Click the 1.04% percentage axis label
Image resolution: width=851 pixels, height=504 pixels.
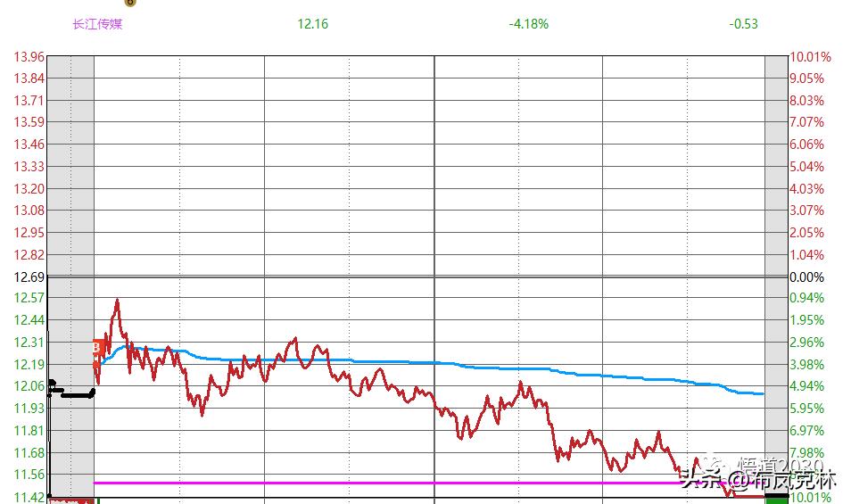point(806,255)
